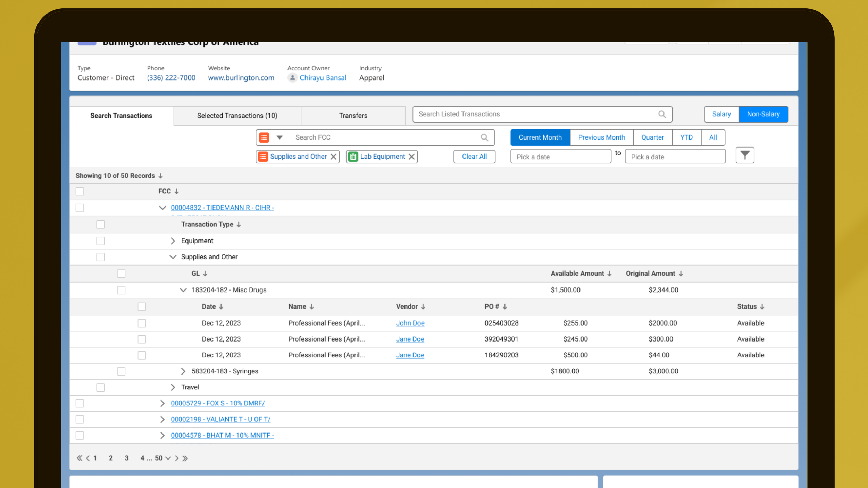Sort by Original Amount arrow

click(x=681, y=274)
